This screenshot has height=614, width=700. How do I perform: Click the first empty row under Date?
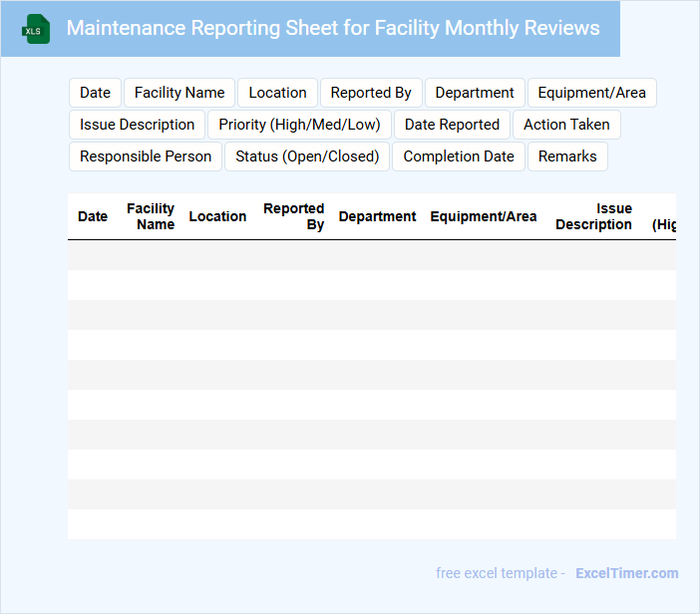93,255
